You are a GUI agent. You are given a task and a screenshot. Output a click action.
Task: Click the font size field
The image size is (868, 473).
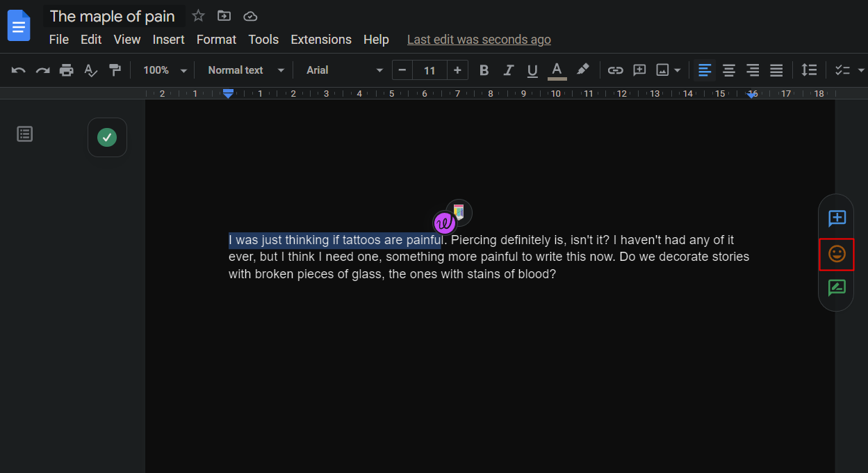429,70
